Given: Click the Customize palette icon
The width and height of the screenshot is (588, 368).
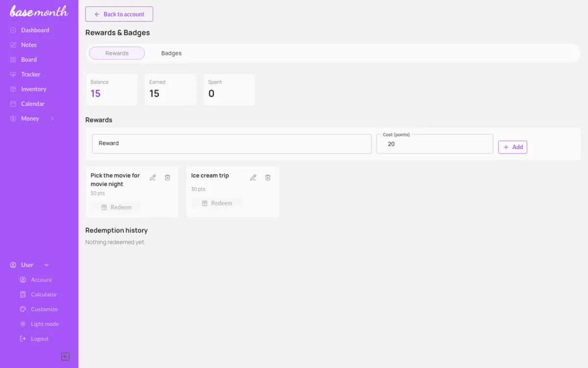Looking at the screenshot, I should click(23, 309).
